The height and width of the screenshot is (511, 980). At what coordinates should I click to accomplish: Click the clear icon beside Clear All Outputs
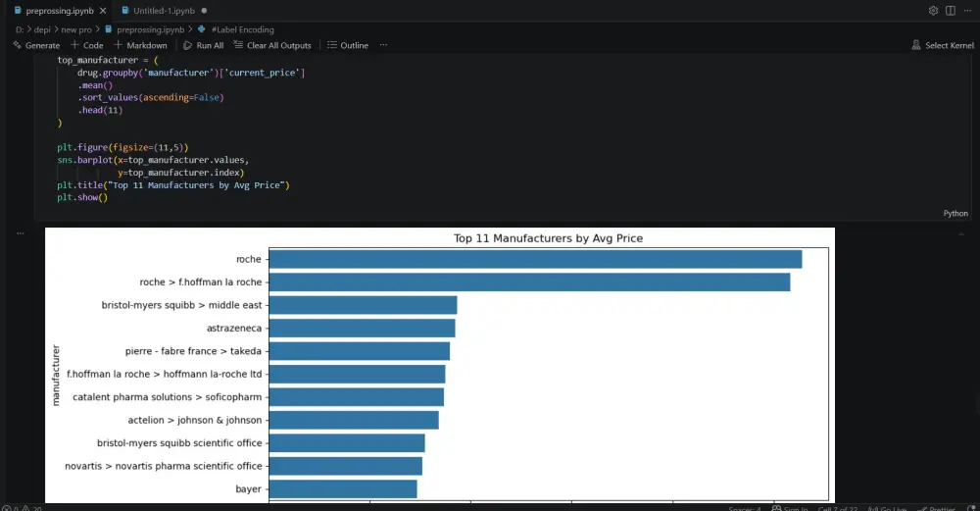[x=238, y=45]
